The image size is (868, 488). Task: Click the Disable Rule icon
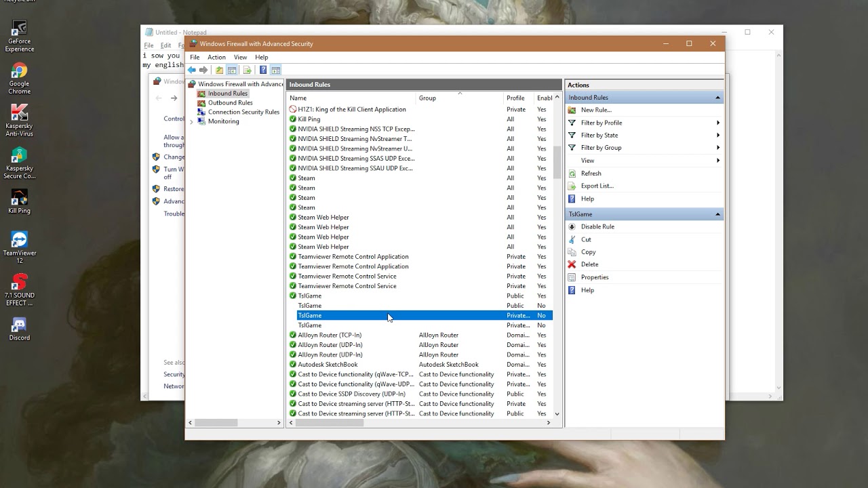tap(572, 226)
